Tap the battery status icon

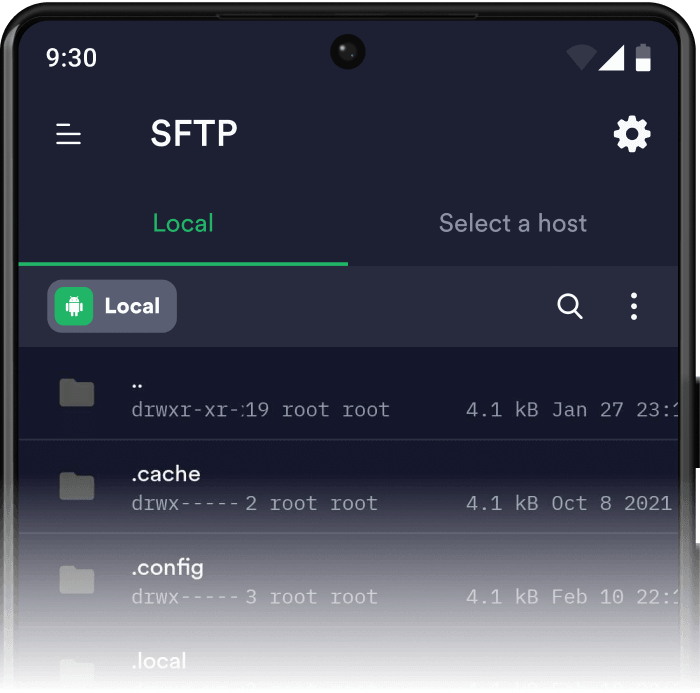pyautogui.click(x=643, y=58)
